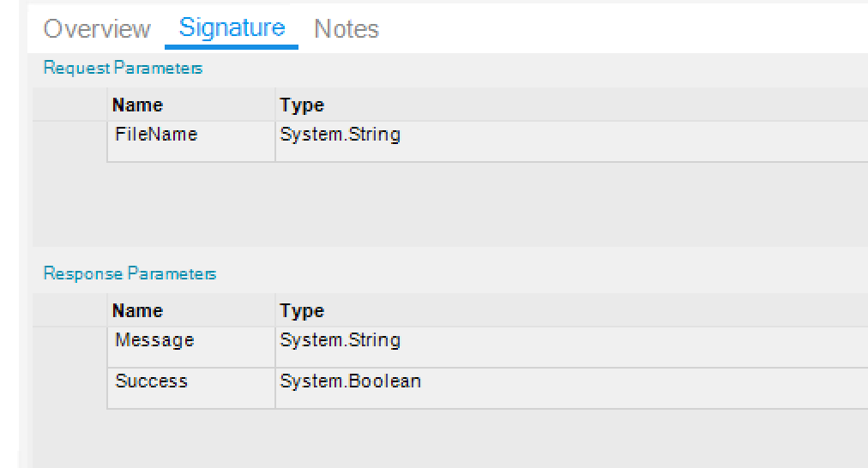The image size is (868, 468).
Task: Select the Message row via its row header
Action: (70, 347)
